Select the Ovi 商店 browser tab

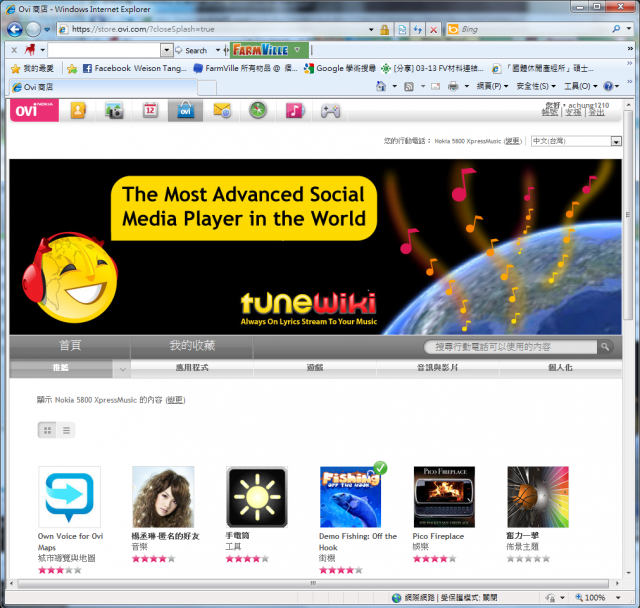coord(103,87)
